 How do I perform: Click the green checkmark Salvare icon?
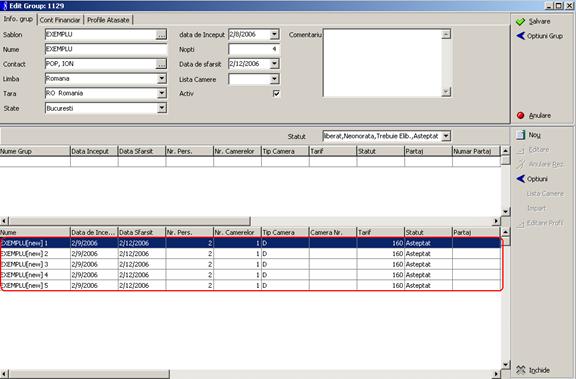coord(521,21)
